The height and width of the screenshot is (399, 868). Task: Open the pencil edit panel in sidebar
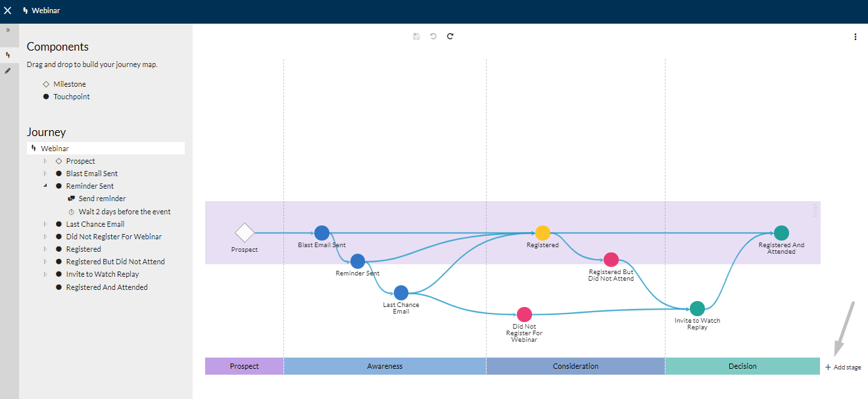[x=8, y=70]
